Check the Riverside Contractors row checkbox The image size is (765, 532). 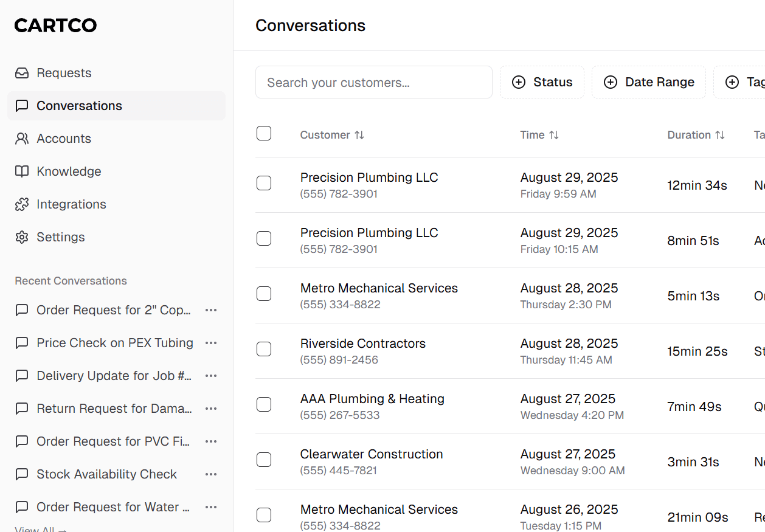[264, 349]
